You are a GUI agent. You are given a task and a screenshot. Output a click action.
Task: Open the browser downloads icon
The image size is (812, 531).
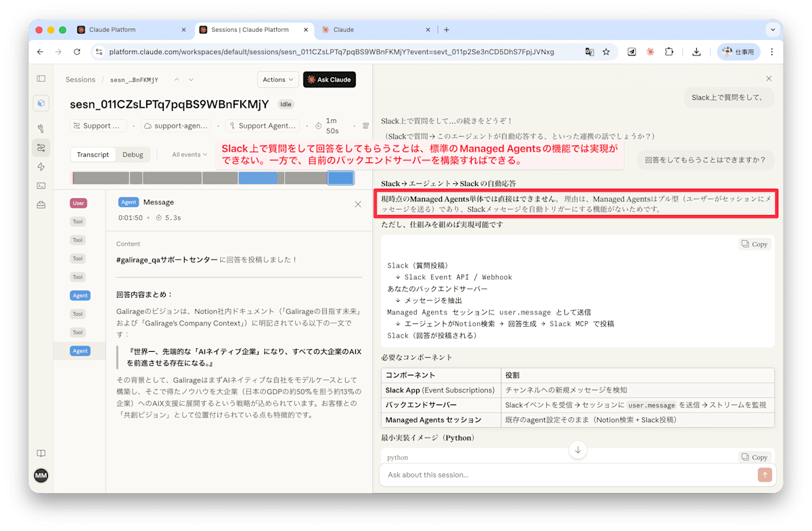click(696, 51)
